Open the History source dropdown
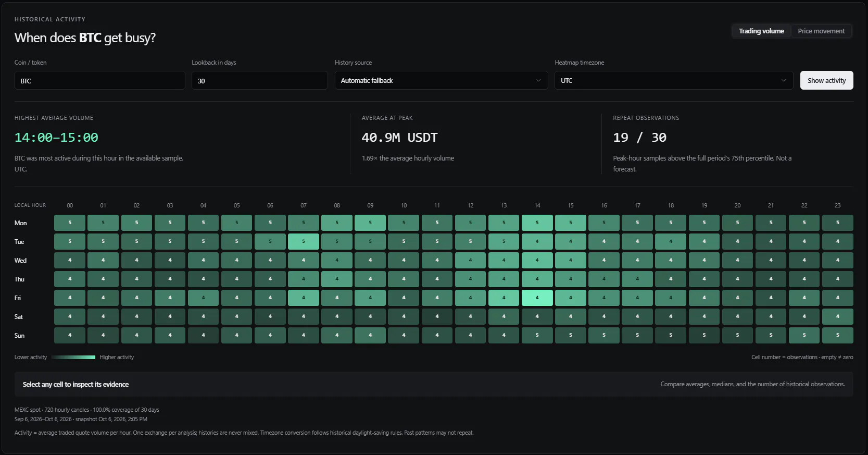The height and width of the screenshot is (455, 868). click(x=441, y=80)
